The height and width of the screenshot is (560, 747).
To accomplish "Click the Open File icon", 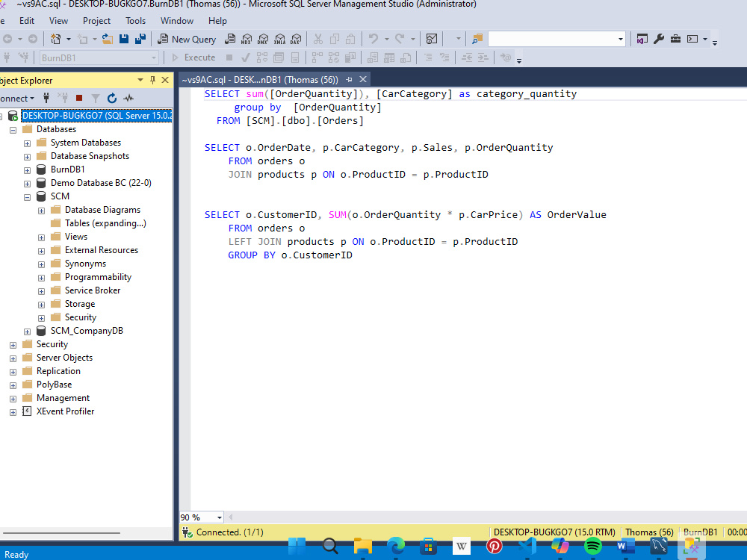I will point(108,39).
